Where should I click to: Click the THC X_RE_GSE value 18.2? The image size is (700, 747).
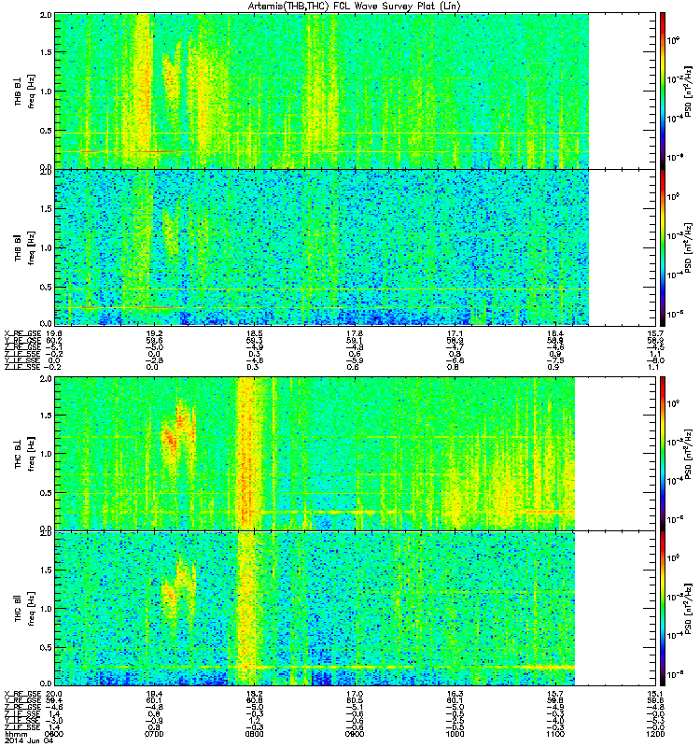(x=254, y=694)
